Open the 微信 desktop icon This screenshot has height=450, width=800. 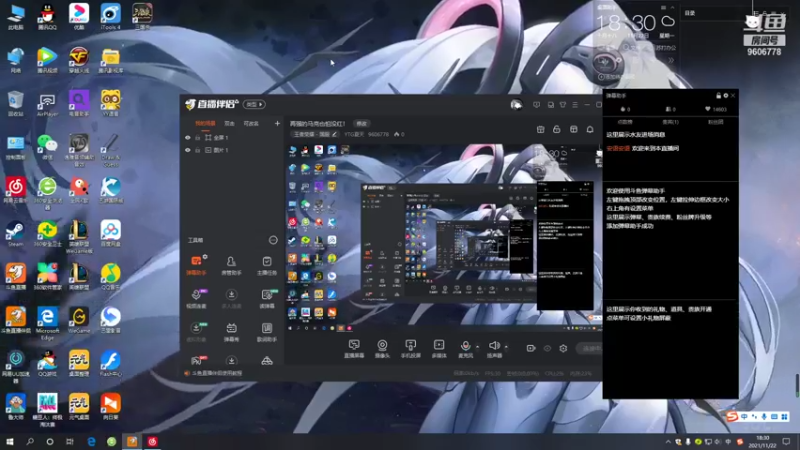coord(47,146)
